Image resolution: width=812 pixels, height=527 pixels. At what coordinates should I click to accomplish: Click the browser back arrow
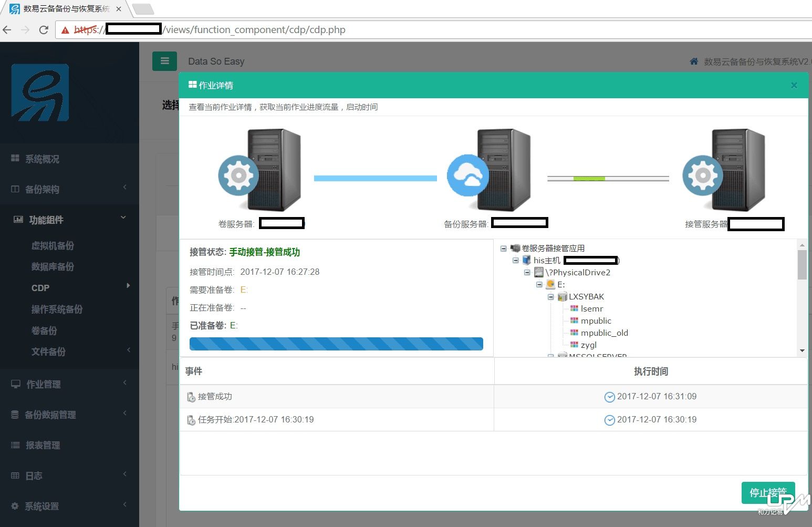[7, 30]
